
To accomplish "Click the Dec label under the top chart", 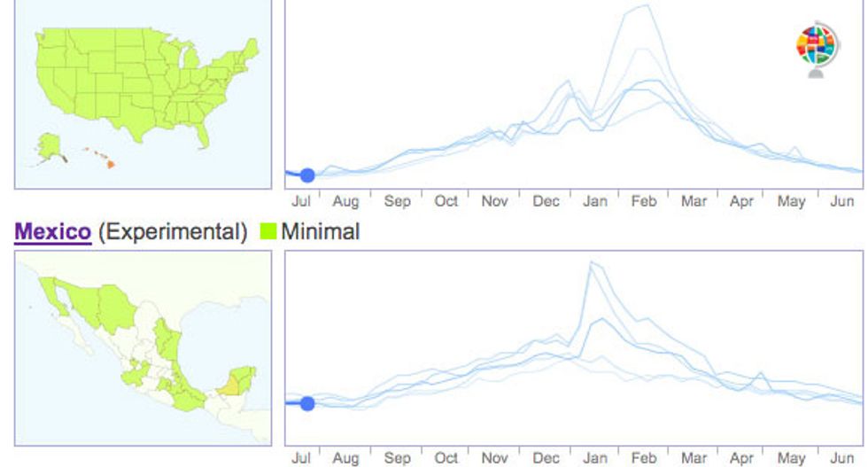I will click(546, 201).
